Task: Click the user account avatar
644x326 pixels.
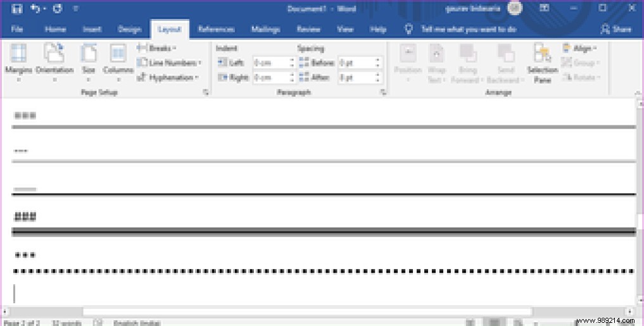Action: click(515, 8)
